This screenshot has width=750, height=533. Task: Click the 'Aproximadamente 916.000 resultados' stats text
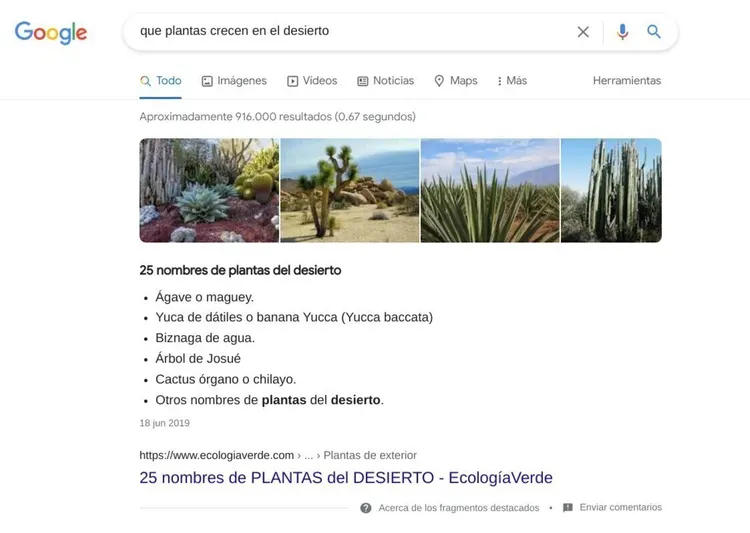(277, 117)
